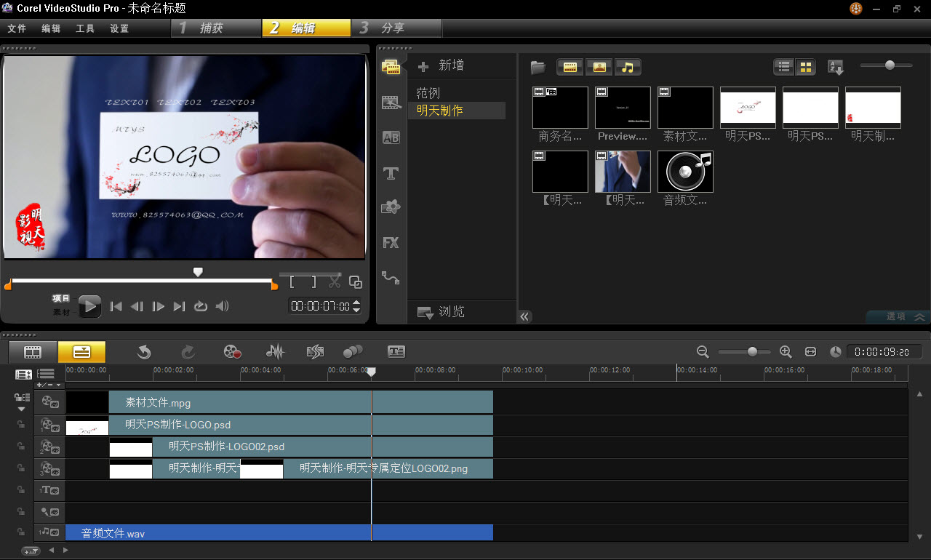This screenshot has height=560, width=931.
Task: Enlarge the preview window icon
Action: (x=355, y=282)
